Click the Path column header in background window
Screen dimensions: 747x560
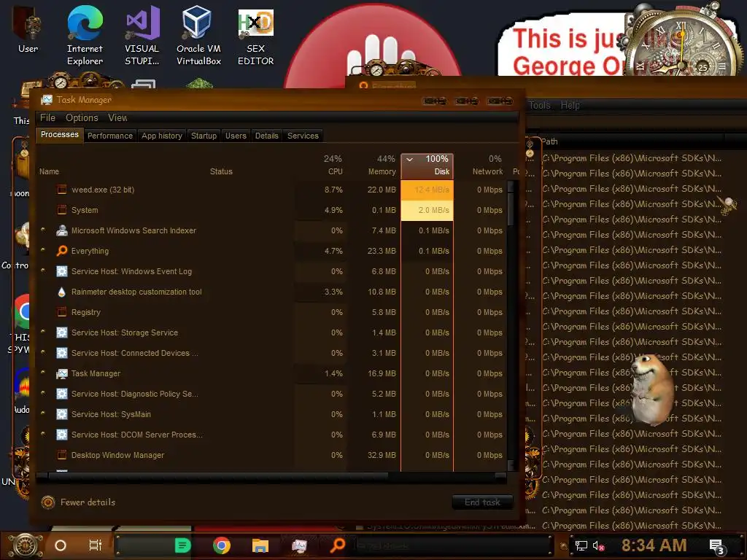(550, 141)
